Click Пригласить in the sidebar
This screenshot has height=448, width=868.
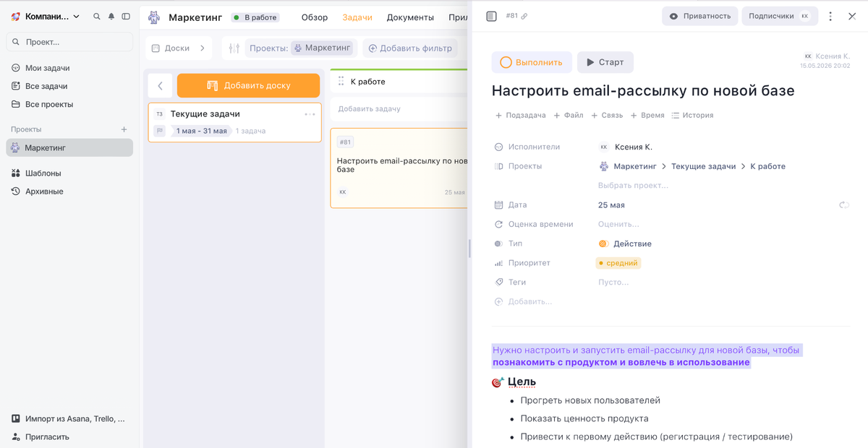[x=47, y=436]
